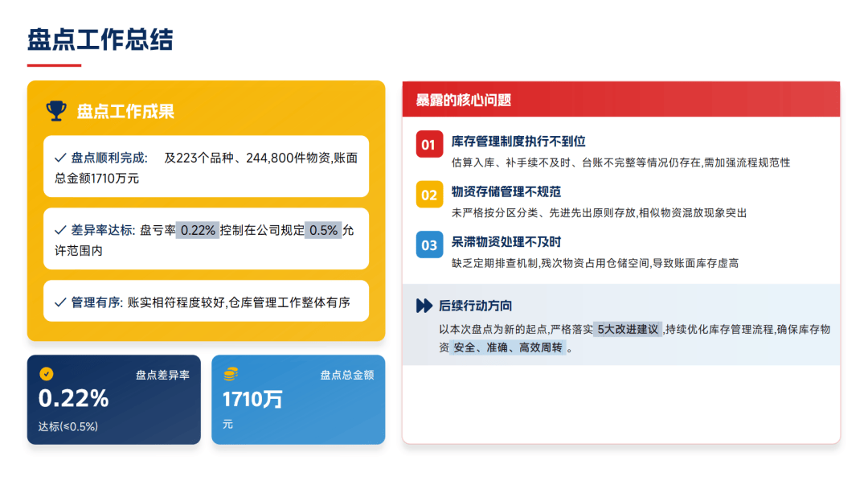Select the red 01 number badge
The width and height of the screenshot is (868, 489).
(429, 145)
